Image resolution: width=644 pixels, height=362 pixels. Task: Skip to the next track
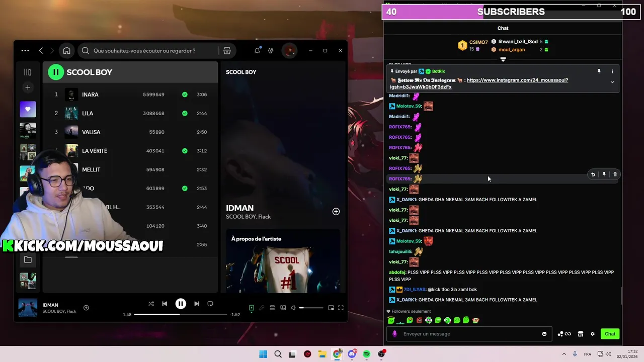pos(197,304)
